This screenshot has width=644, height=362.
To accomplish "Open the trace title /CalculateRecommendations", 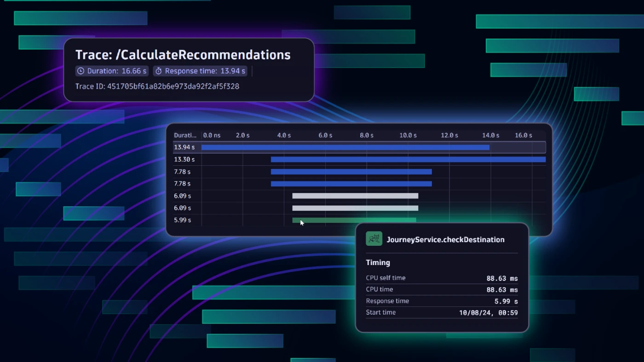I will pos(183,54).
